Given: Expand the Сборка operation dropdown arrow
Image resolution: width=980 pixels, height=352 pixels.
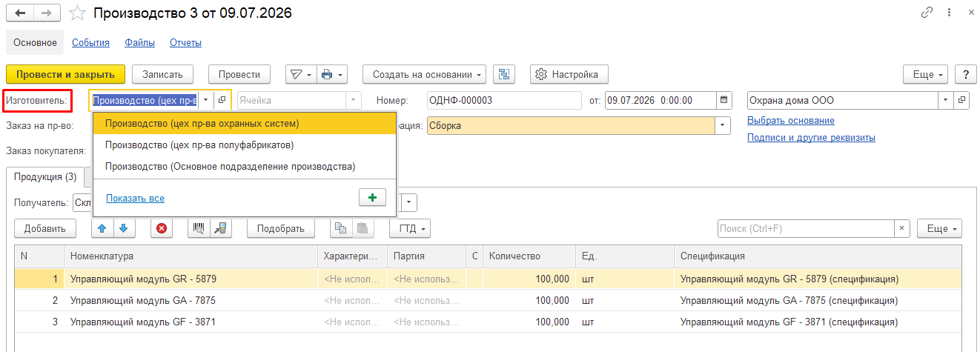Looking at the screenshot, I should [723, 126].
